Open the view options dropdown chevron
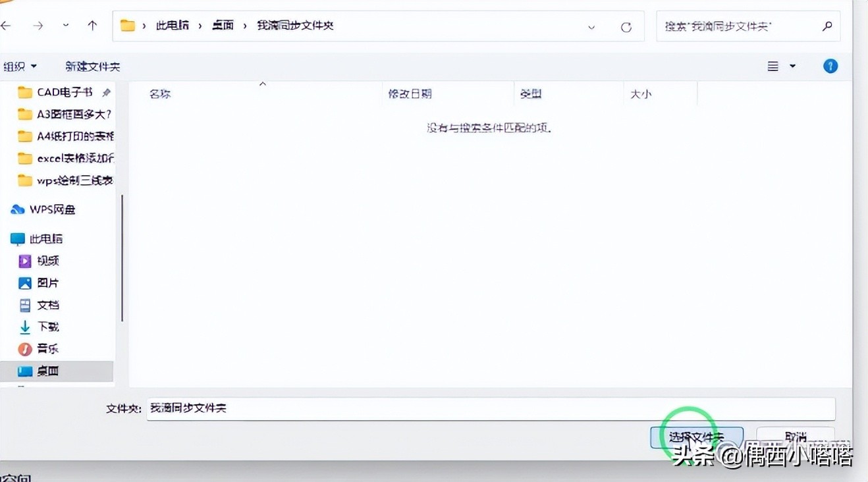 792,66
